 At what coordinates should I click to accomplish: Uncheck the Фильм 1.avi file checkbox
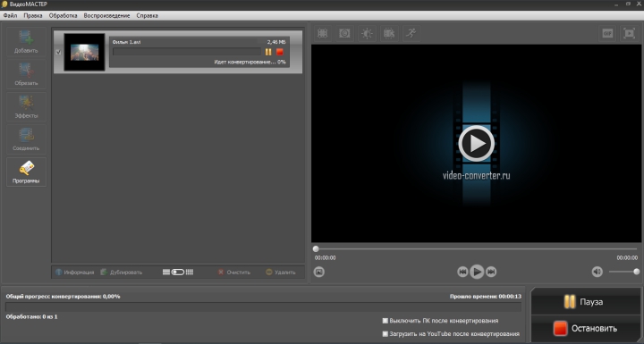(x=58, y=52)
